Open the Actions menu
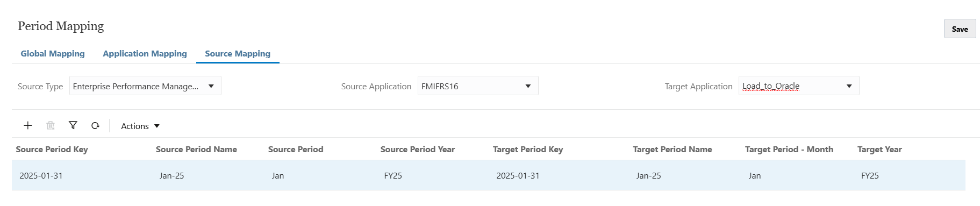 pos(140,126)
